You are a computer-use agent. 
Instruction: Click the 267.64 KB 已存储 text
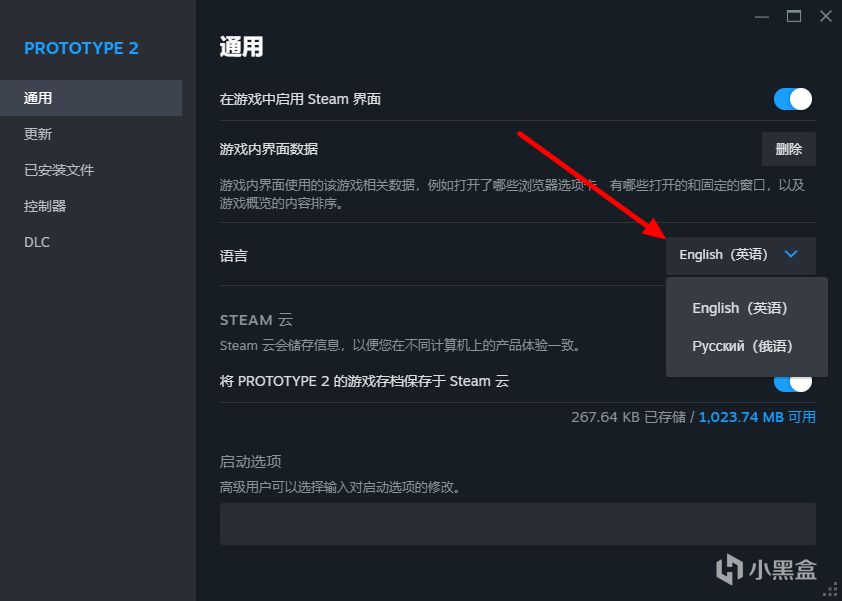click(628, 417)
